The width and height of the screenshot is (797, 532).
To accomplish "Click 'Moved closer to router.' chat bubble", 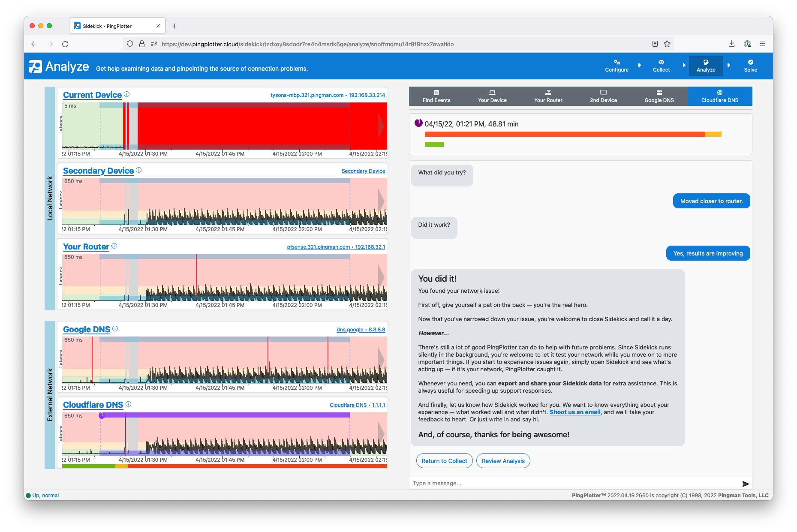I will 711,201.
